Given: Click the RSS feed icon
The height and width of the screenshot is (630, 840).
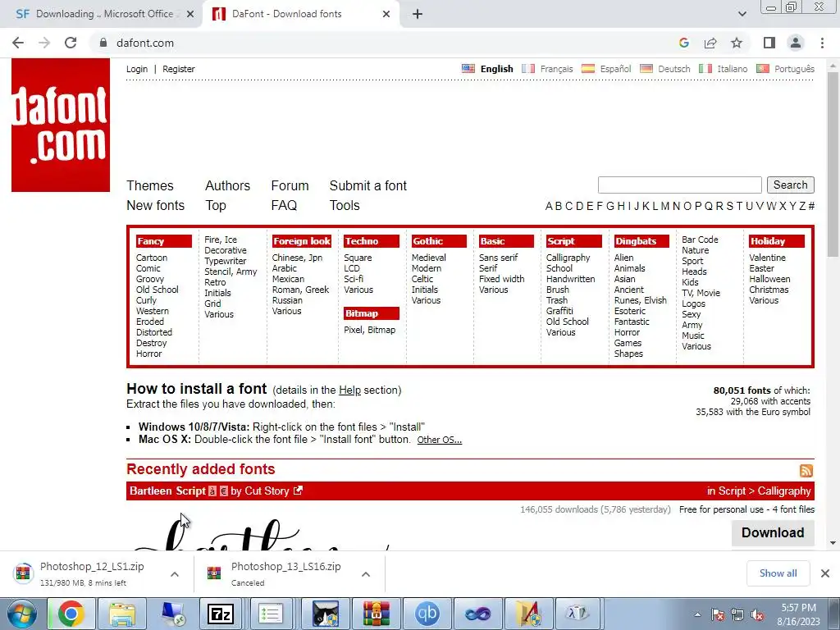Looking at the screenshot, I should point(806,470).
